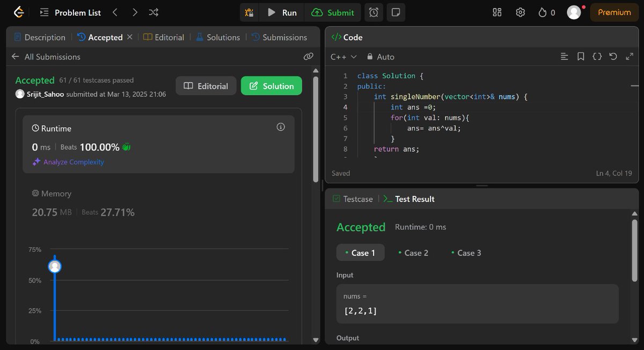Copy submission link icon
Image resolution: width=644 pixels, height=350 pixels.
pos(308,56)
